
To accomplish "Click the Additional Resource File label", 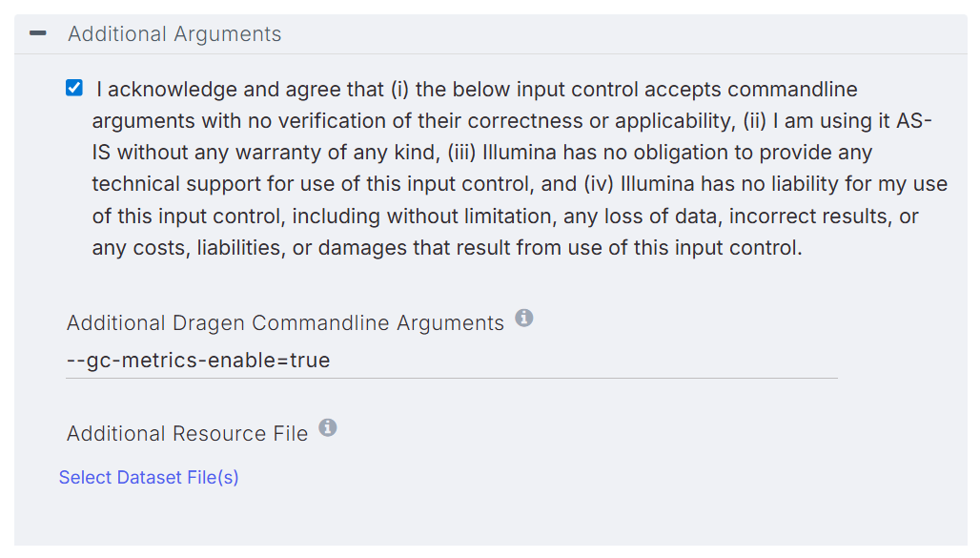I will (x=187, y=434).
